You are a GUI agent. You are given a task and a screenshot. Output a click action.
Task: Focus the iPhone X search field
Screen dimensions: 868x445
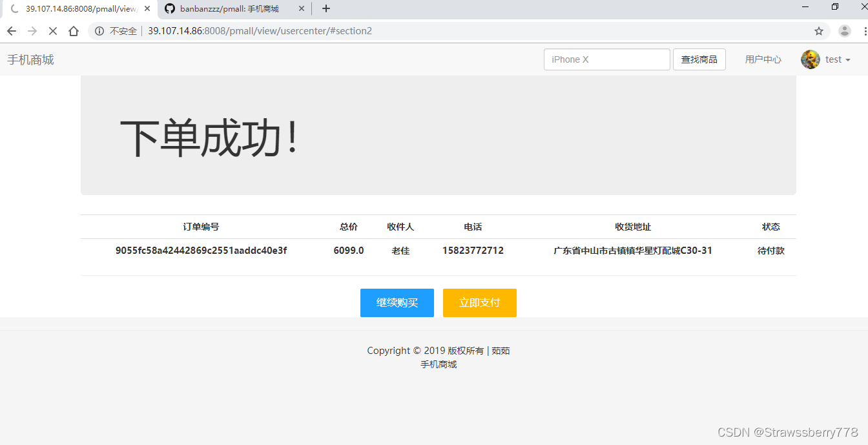pyautogui.click(x=607, y=59)
